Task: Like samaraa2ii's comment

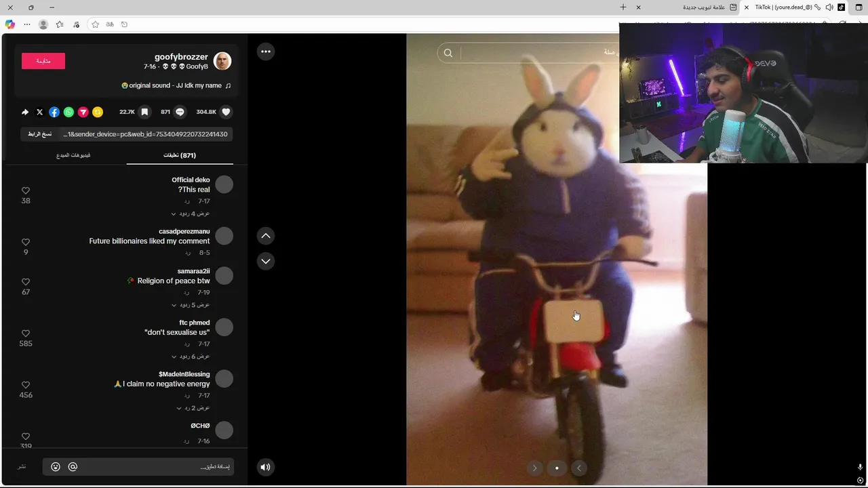Action: [x=26, y=282]
